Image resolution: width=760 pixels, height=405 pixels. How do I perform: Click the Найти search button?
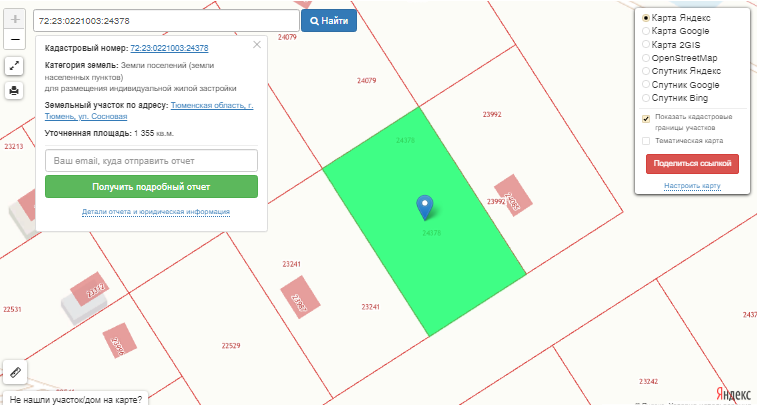click(x=329, y=21)
